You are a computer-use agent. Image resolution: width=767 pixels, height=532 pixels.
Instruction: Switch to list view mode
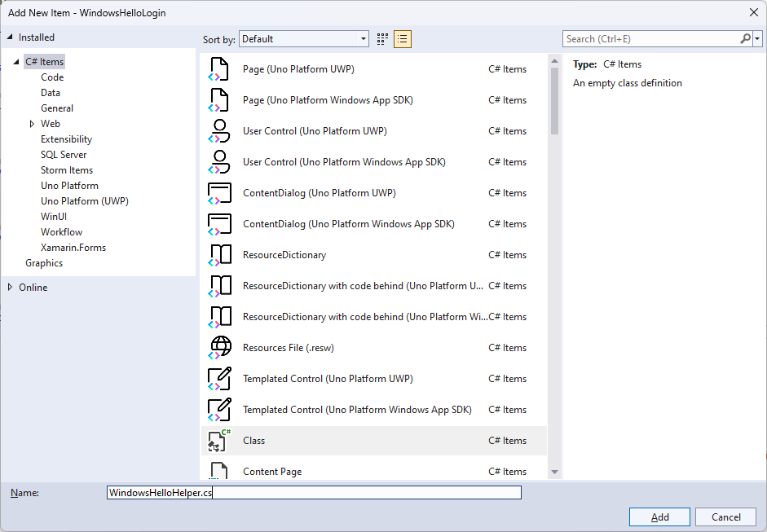click(x=402, y=38)
